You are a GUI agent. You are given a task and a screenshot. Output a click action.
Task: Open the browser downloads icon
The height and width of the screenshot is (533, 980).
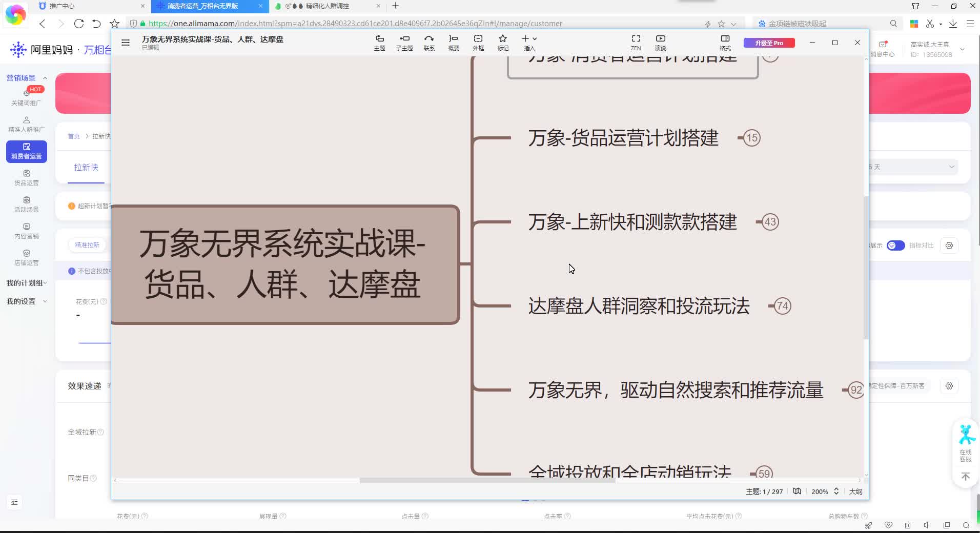point(953,24)
